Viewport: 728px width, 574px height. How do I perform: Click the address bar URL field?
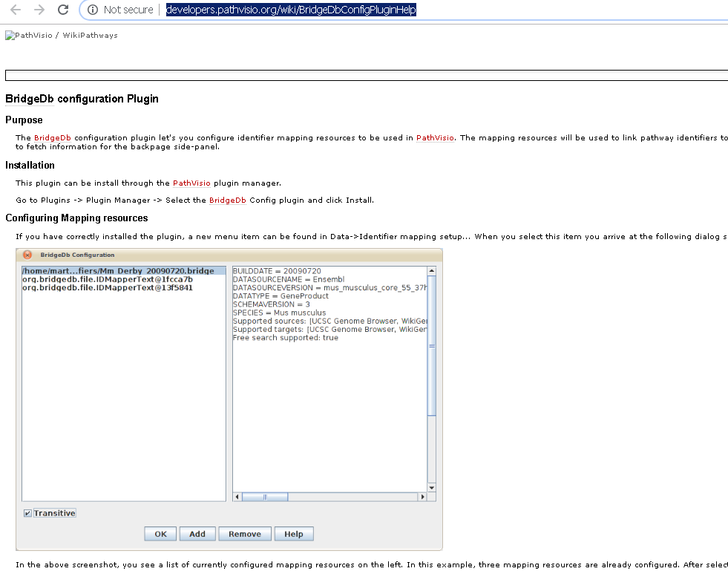(x=291, y=10)
